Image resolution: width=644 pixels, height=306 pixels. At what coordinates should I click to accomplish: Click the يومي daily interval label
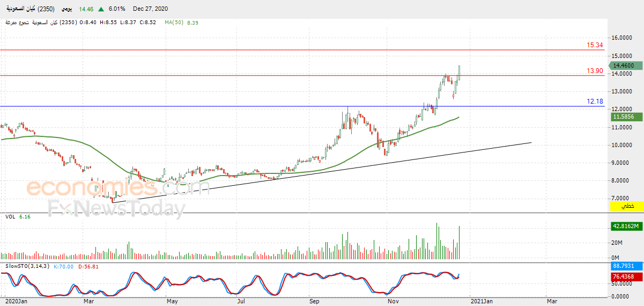(x=68, y=9)
